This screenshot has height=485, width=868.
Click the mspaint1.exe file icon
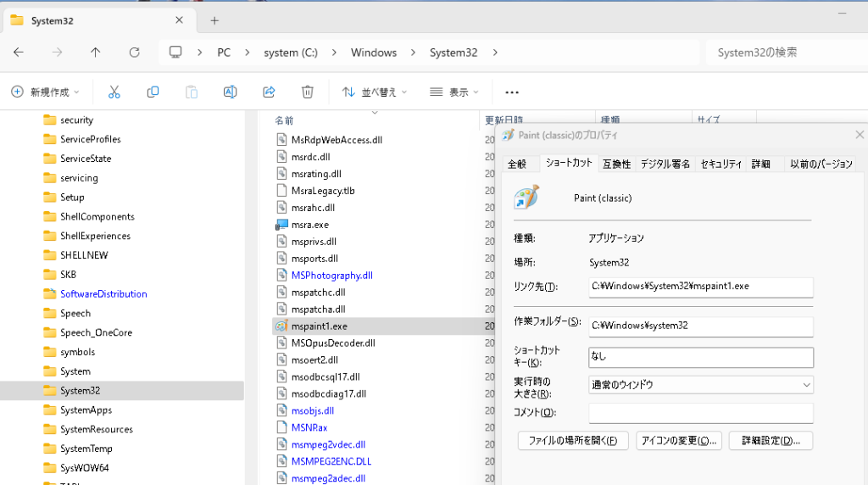tap(281, 326)
